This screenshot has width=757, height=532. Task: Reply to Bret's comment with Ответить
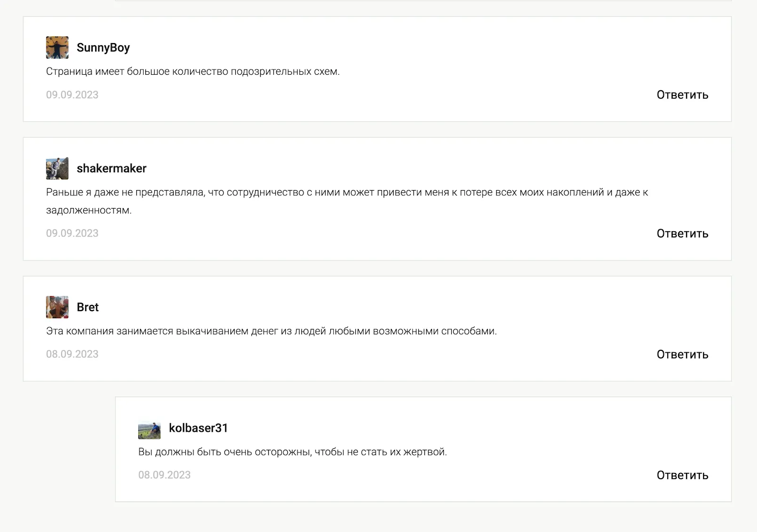pyautogui.click(x=682, y=355)
